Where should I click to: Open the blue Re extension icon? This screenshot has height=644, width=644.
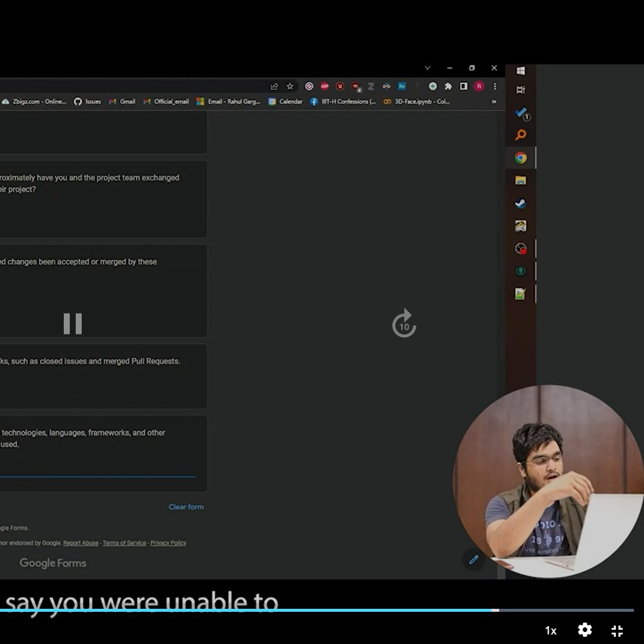pos(402,86)
